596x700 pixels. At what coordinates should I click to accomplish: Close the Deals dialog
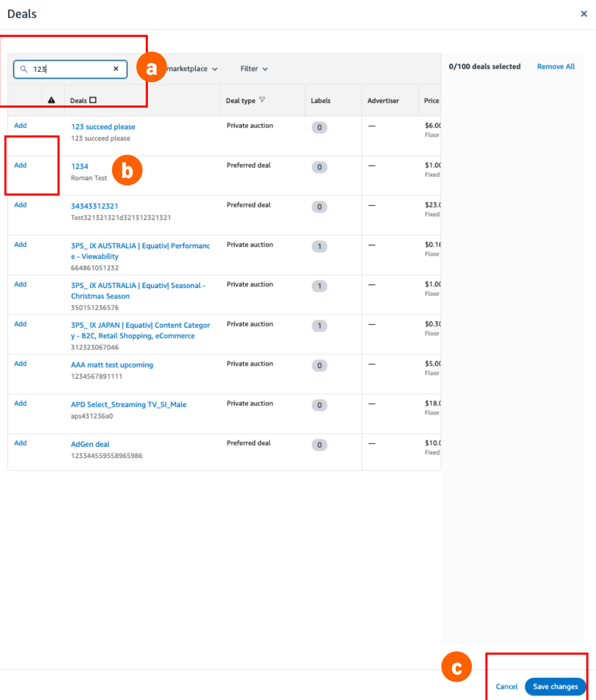[584, 14]
